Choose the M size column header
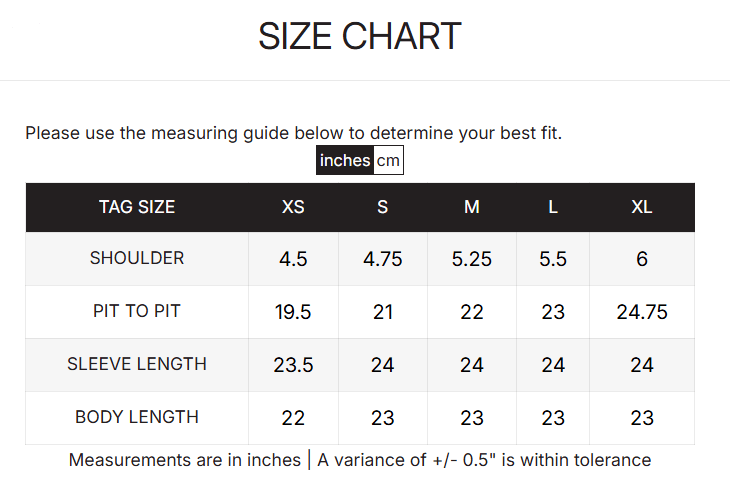The width and height of the screenshot is (730, 500). pos(472,207)
